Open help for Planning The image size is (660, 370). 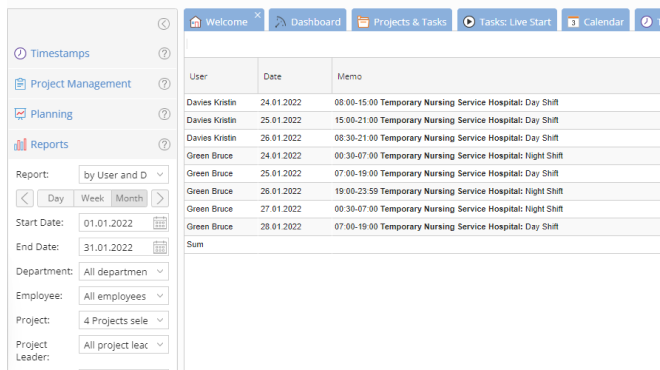[x=164, y=114]
